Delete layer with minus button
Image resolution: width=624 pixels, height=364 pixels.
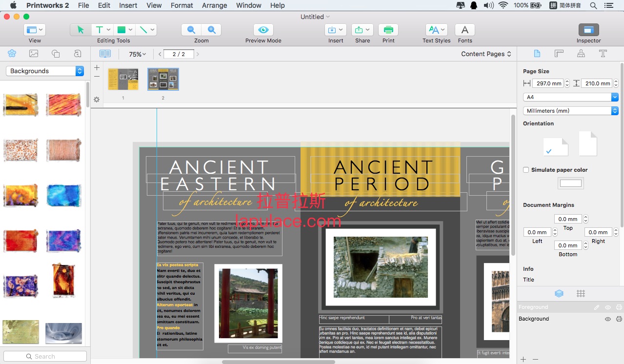click(x=535, y=359)
